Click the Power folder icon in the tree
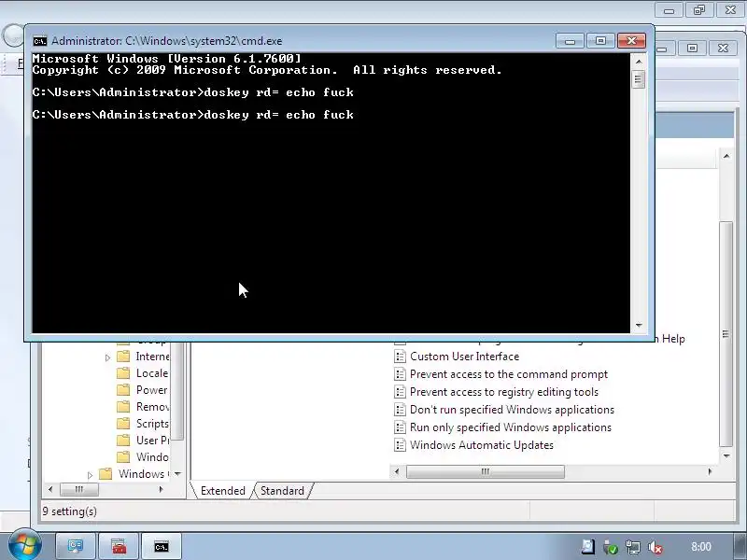Screen dimensions: 747x560 pyautogui.click(x=123, y=389)
